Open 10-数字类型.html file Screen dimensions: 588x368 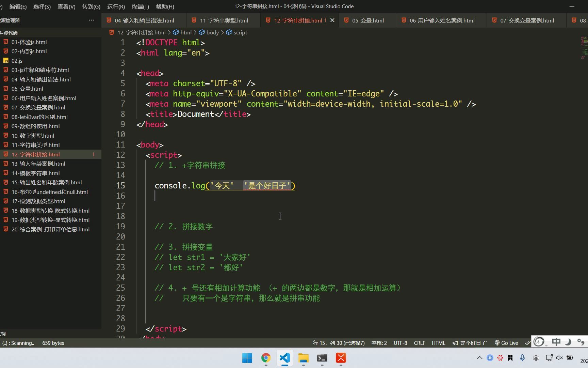pos(51,136)
